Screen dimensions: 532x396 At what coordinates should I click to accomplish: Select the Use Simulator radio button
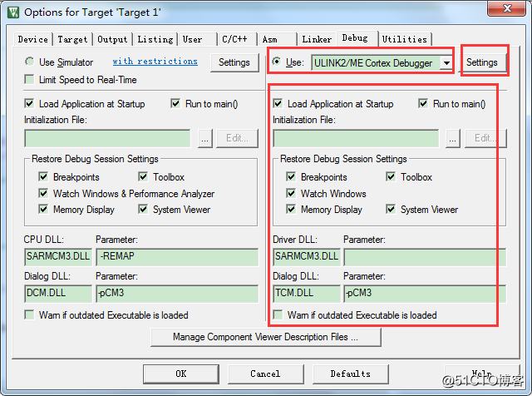(30, 62)
